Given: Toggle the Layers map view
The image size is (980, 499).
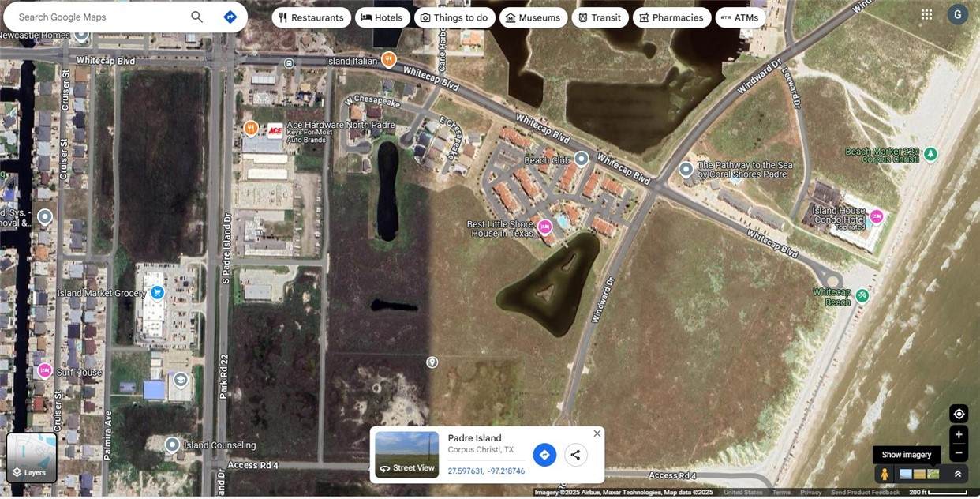Looking at the screenshot, I should 32,458.
